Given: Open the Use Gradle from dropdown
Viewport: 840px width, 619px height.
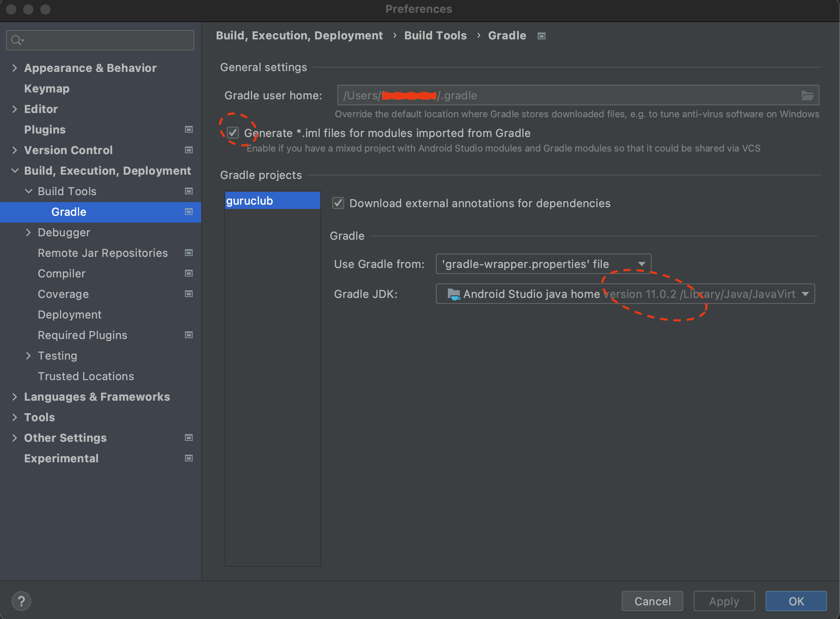Looking at the screenshot, I should (543, 264).
